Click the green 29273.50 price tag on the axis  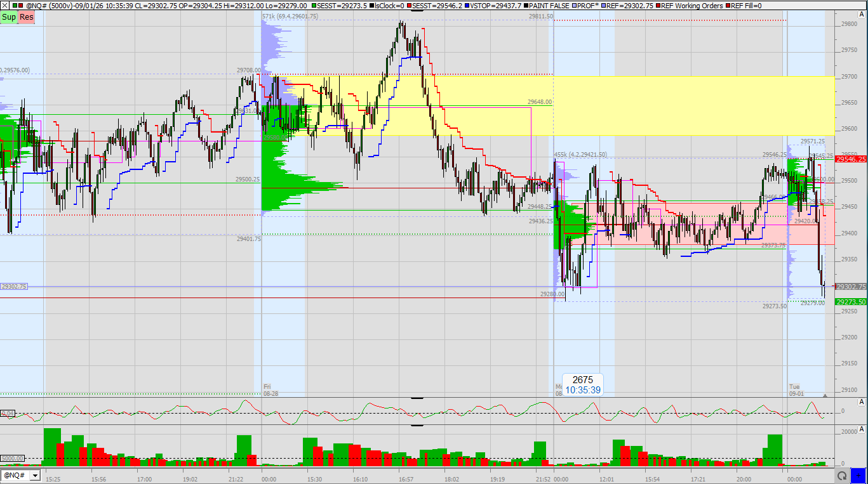tap(851, 302)
